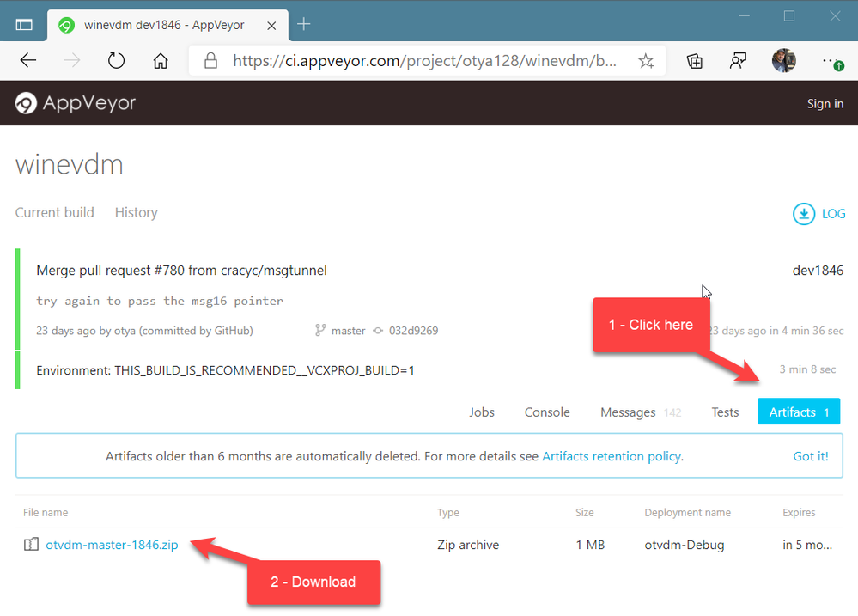The height and width of the screenshot is (616, 858).
Task: Click the 'try again to pass the msg16 pointer' message
Action: click(x=160, y=301)
